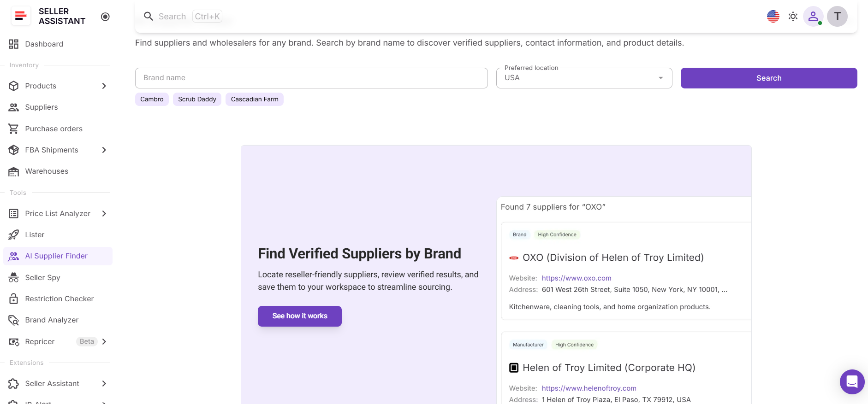
Task: Open the www.helenoftroy.com website link
Action: point(589,388)
